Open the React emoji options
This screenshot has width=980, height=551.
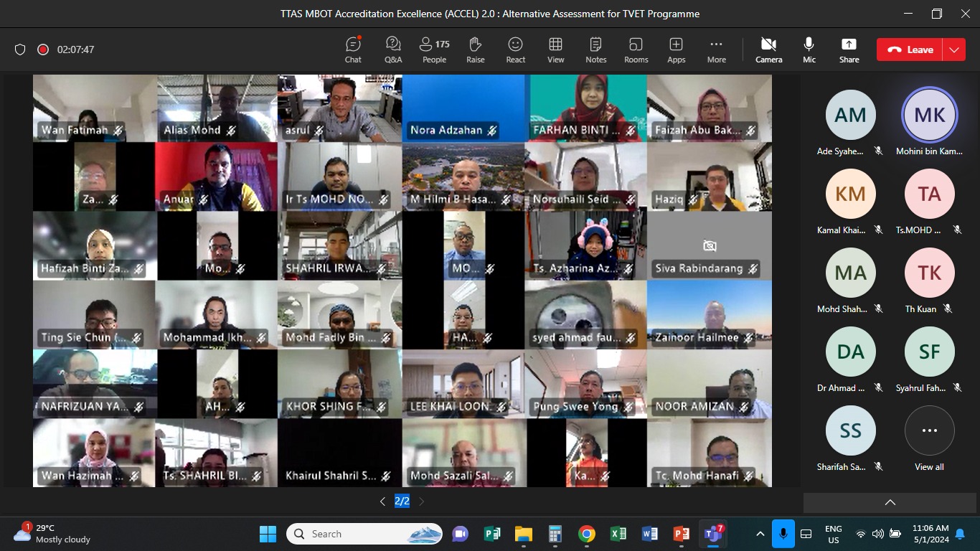point(515,50)
